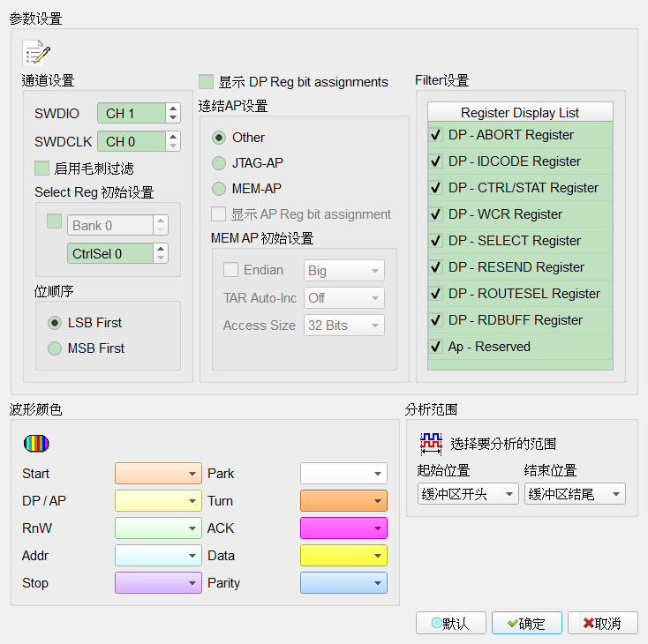
Task: Open the Parity color dropdown
Action: 343,583
